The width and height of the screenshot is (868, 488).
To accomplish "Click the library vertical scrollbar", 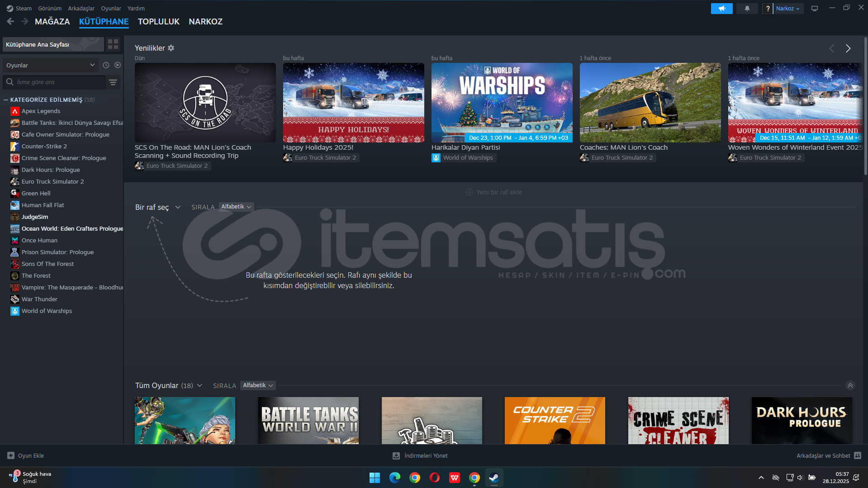I will [865, 109].
